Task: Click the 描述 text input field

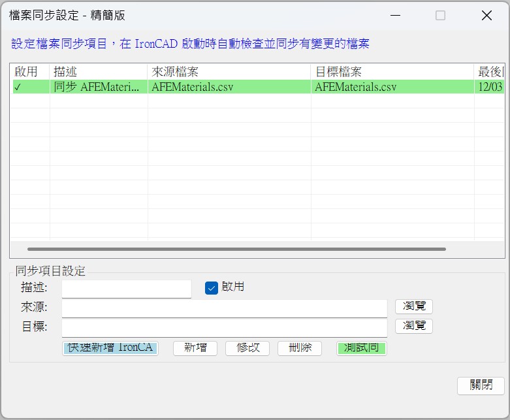Action: [x=126, y=289]
